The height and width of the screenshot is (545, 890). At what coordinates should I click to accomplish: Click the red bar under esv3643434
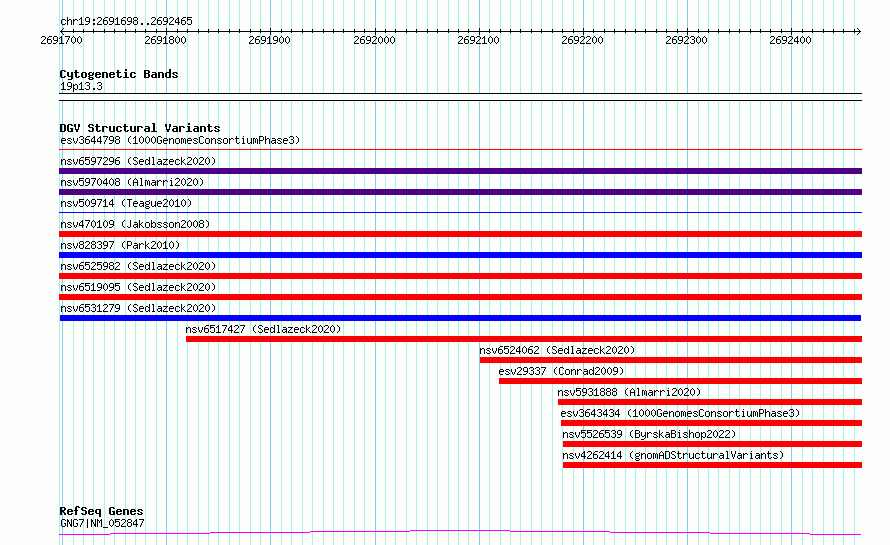tap(711, 423)
